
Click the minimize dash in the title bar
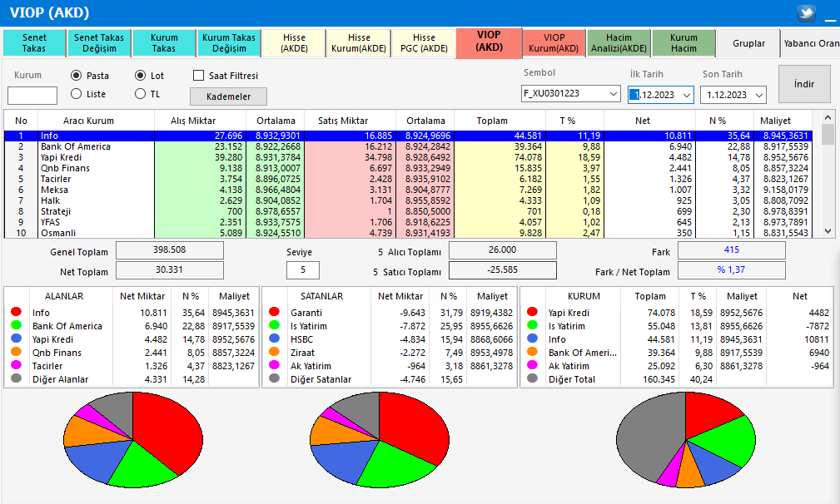point(830,19)
